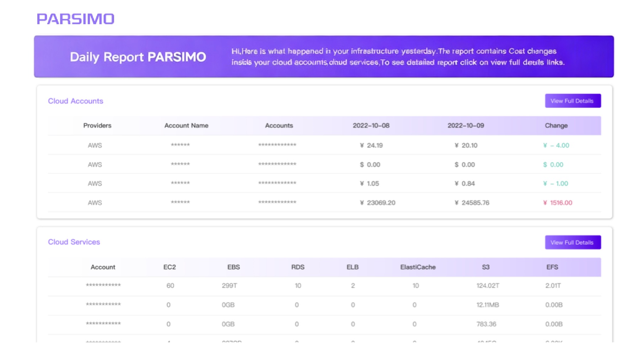Select the S3 value 783.36
This screenshot has width=644, height=343.
[x=486, y=324]
